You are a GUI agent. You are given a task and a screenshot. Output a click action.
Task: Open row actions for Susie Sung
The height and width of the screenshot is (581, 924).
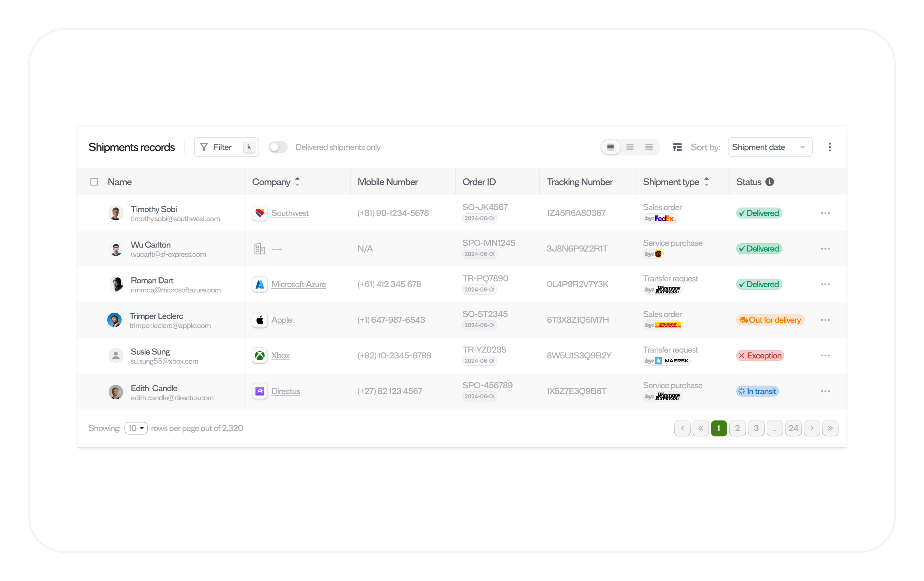(825, 356)
